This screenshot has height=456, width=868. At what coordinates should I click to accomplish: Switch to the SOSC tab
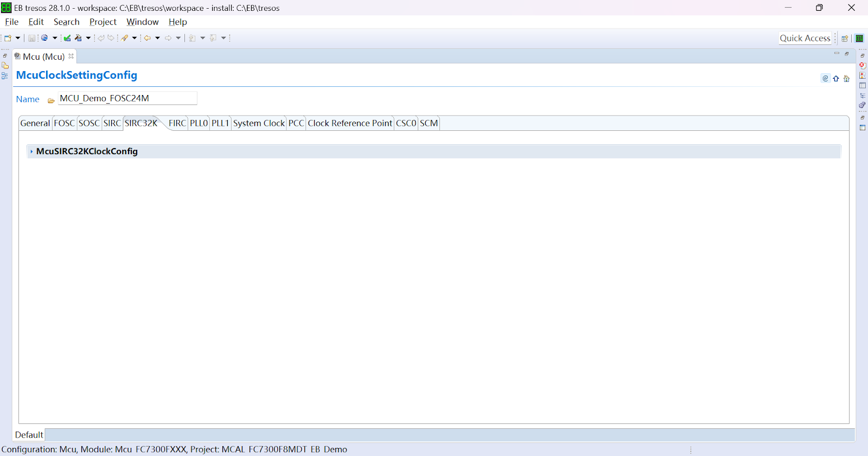(x=90, y=123)
